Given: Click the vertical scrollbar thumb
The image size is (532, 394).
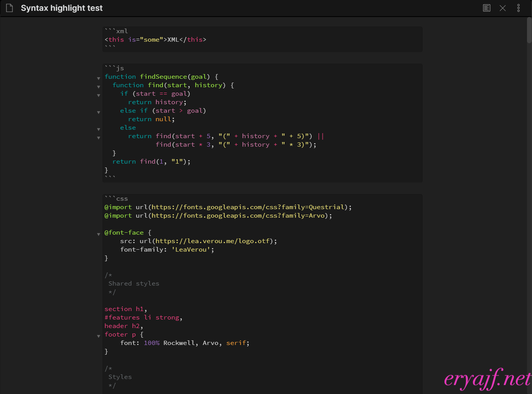Looking at the screenshot, I should [529, 30].
